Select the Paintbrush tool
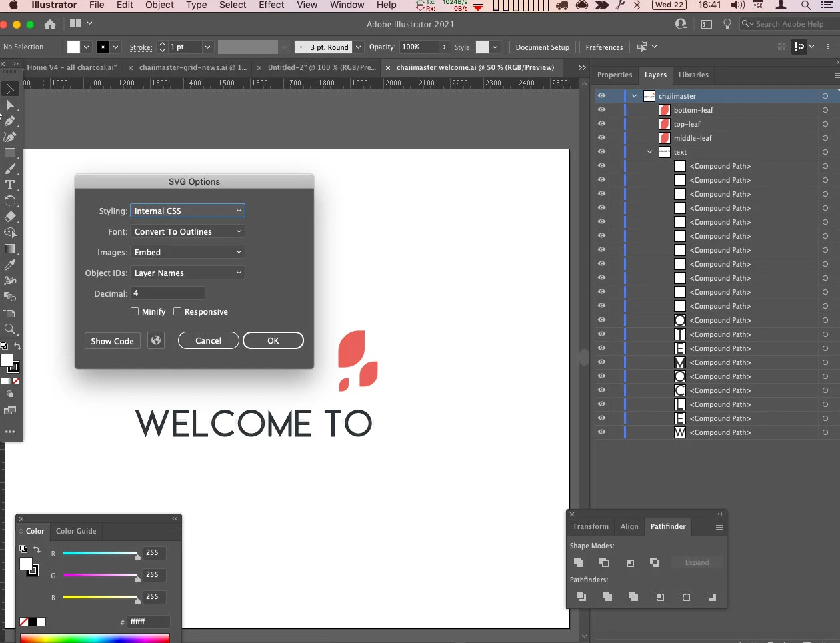This screenshot has width=840, height=643. 10,169
